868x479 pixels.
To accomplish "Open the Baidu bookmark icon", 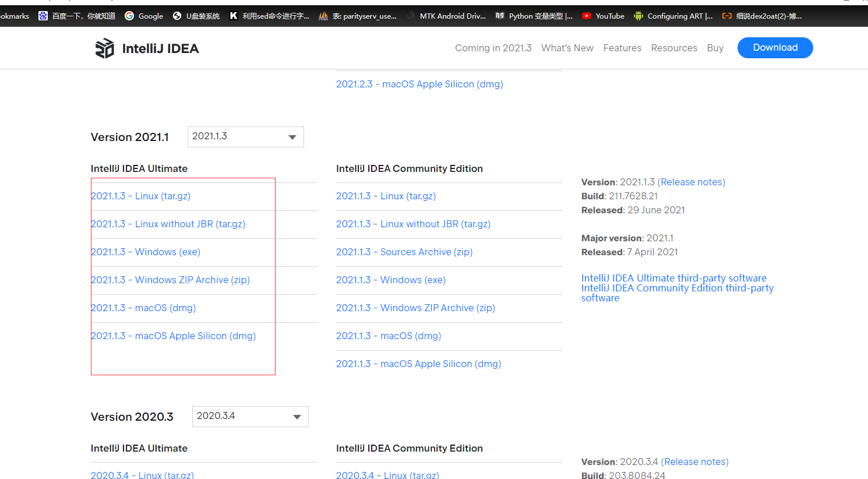I will click(43, 16).
